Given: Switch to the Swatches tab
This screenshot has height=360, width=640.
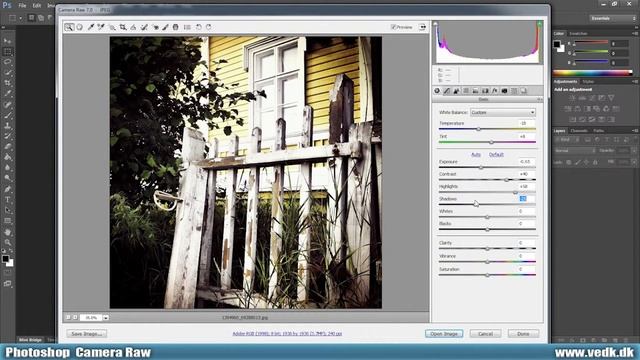Looking at the screenshot, I should pos(578,33).
